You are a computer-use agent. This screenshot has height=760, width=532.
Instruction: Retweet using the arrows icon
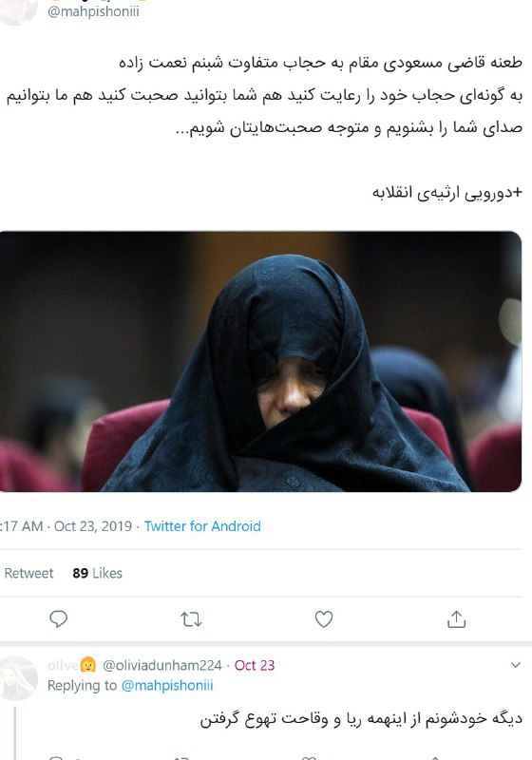pos(191,619)
